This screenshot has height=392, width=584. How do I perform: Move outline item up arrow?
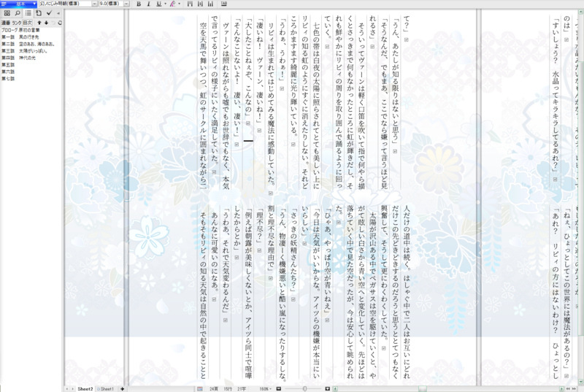(x=39, y=23)
